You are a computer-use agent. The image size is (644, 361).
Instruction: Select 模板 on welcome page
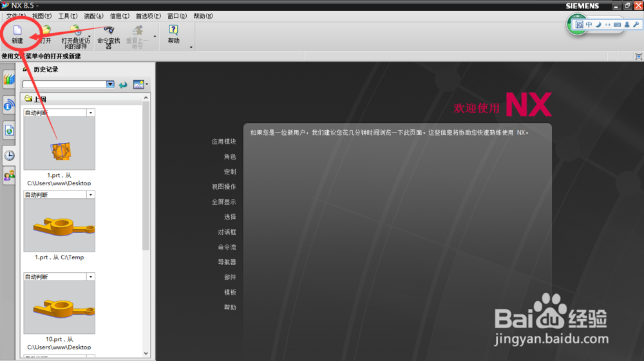(x=230, y=293)
